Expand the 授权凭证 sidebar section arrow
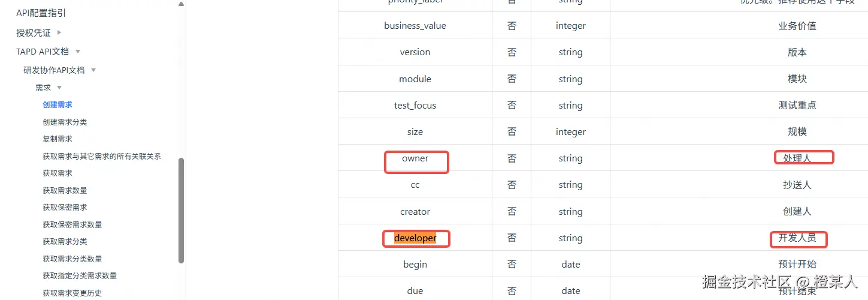This screenshot has height=300, width=868. click(59, 32)
